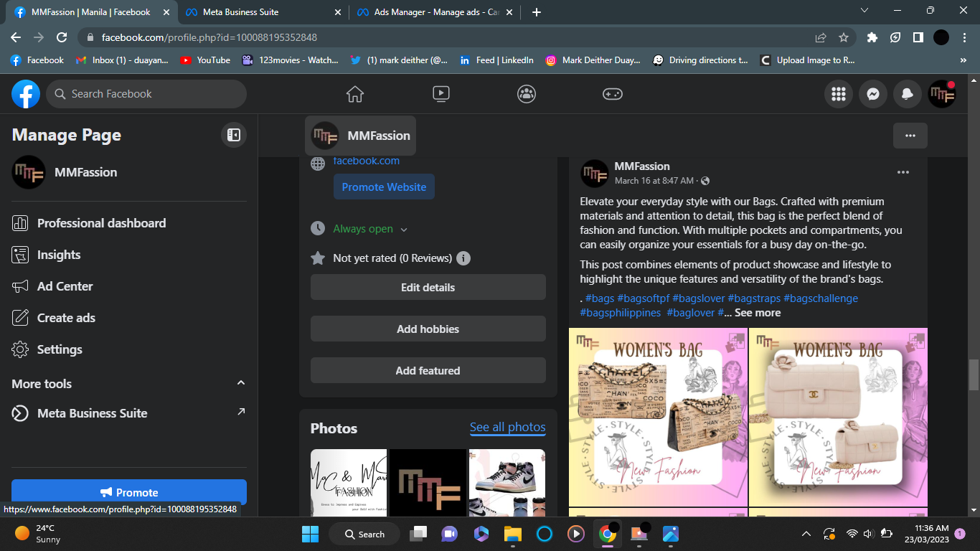Show hidden bookmarks with the overflow chevron

[x=963, y=60]
